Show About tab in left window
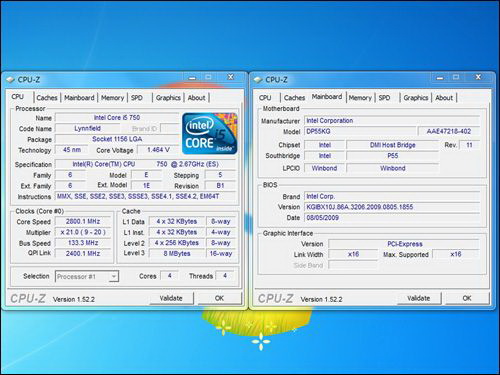Screen dimensions: 500x375 196,98
